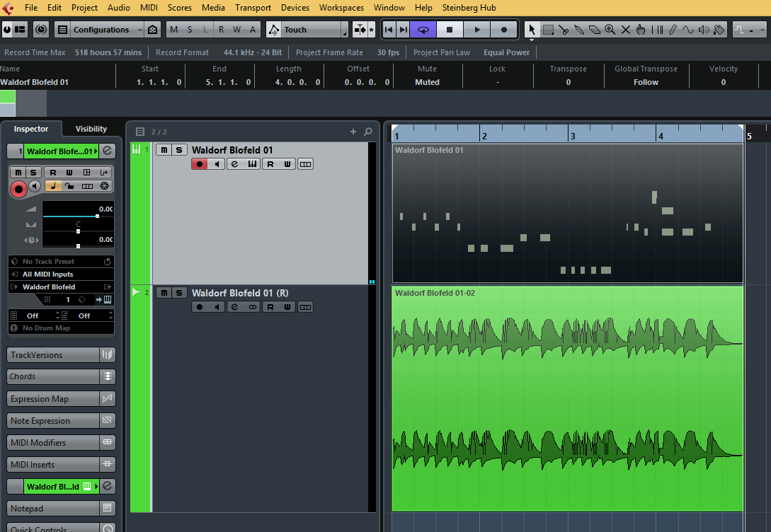
Task: Click the inspector freeze snowflake icon
Action: (x=104, y=185)
